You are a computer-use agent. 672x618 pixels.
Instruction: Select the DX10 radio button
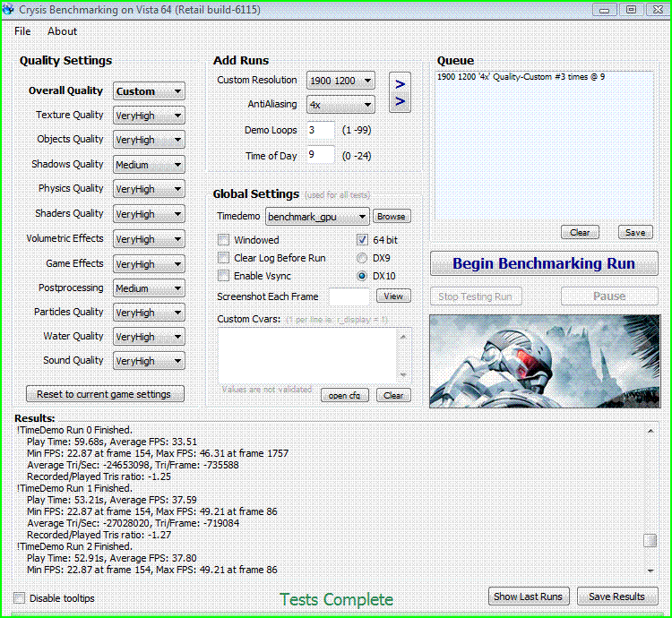coord(362,276)
